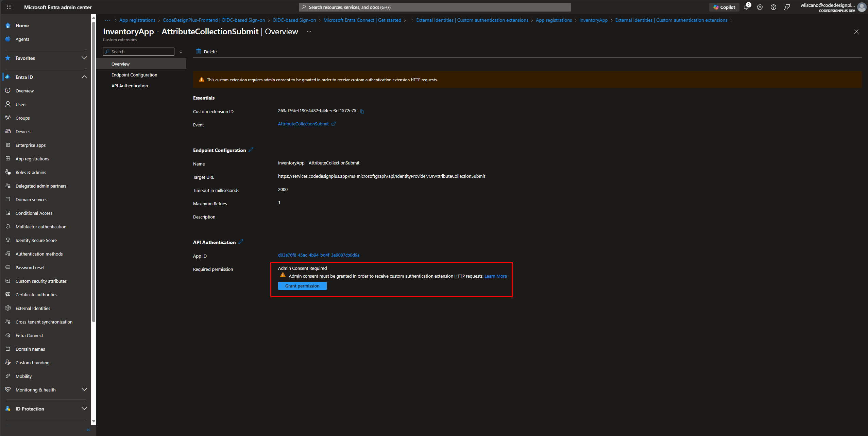The image size is (868, 436).
Task: Open the feedback icon in top bar
Action: 787,7
